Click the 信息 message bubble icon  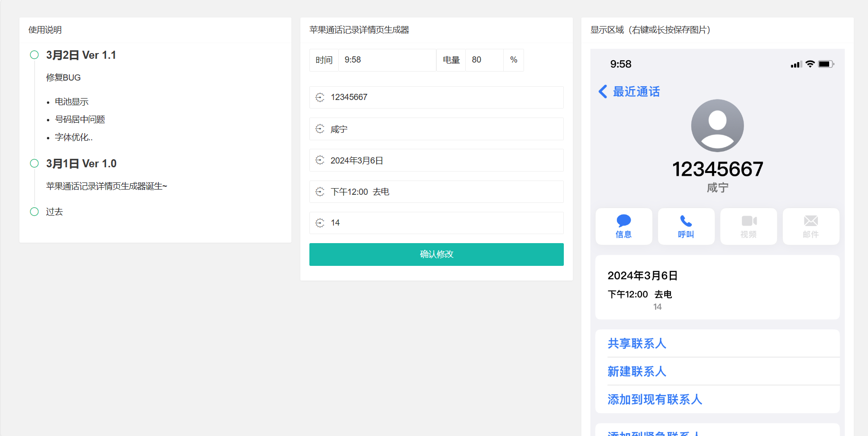(x=624, y=220)
